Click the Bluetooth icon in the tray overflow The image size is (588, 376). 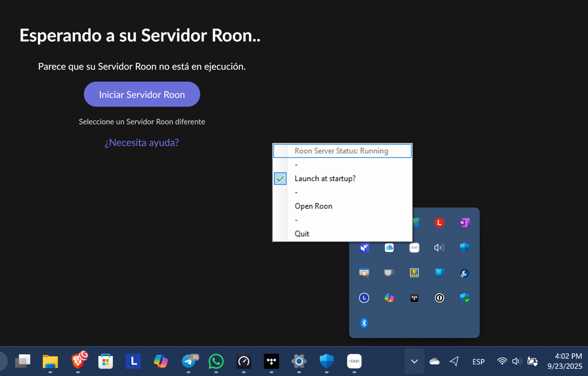pos(364,323)
